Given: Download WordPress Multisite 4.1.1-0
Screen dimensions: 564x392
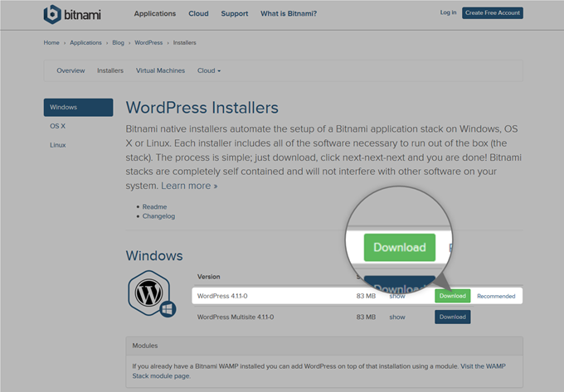Looking at the screenshot, I should 453,317.
